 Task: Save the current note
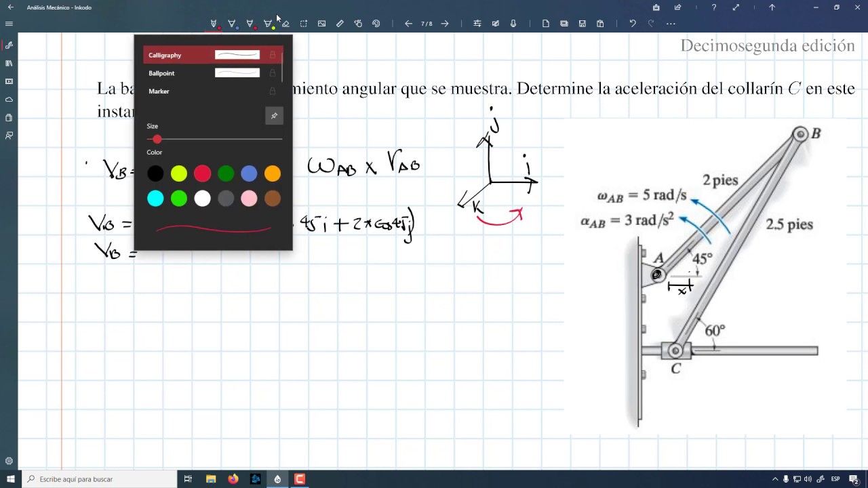point(583,24)
